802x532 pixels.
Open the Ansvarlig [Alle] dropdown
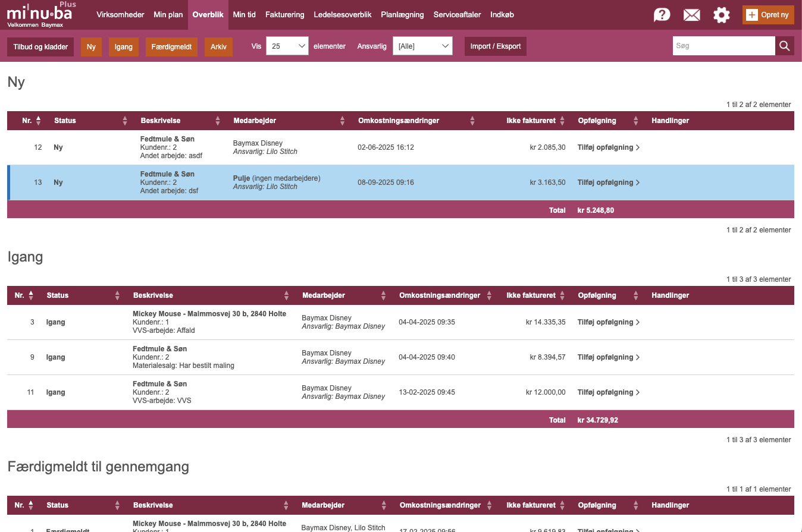coord(422,46)
